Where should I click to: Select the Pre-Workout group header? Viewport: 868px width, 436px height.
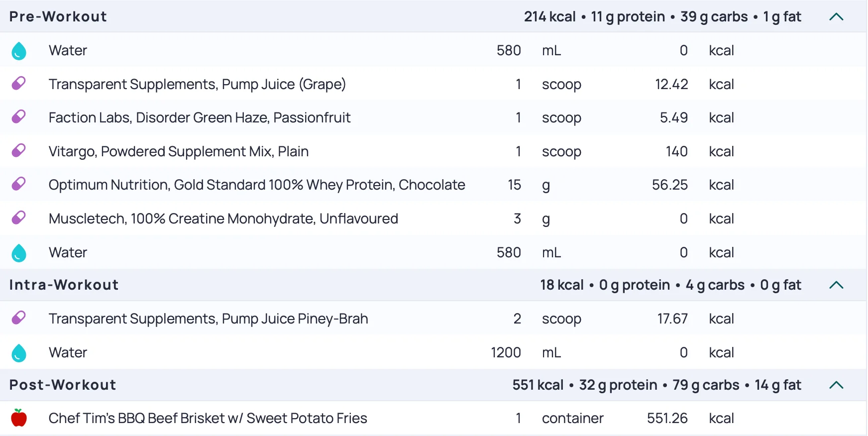pyautogui.click(x=58, y=17)
